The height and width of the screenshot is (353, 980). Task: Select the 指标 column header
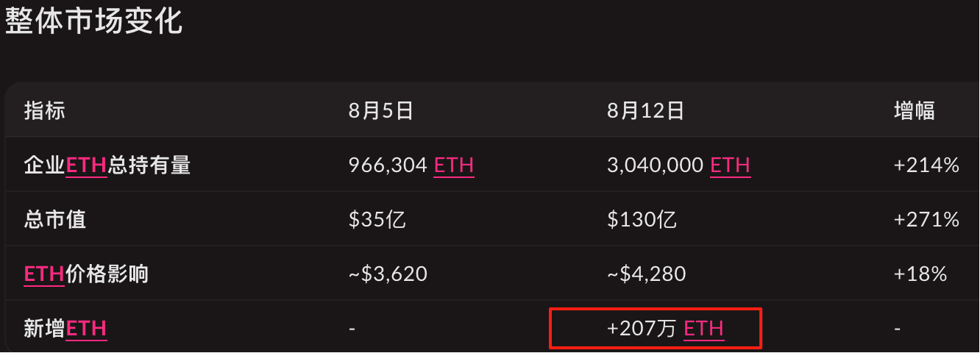[x=44, y=111]
